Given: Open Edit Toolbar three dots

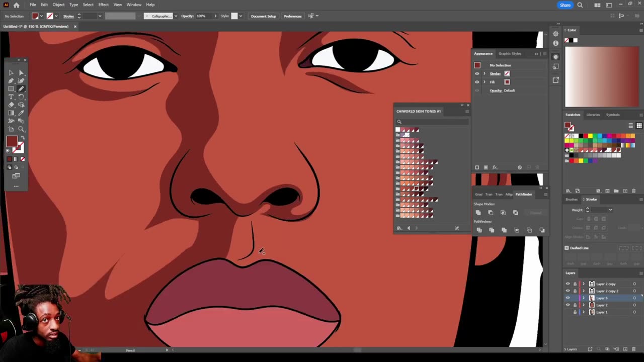Looking at the screenshot, I should pyautogui.click(x=16, y=187).
